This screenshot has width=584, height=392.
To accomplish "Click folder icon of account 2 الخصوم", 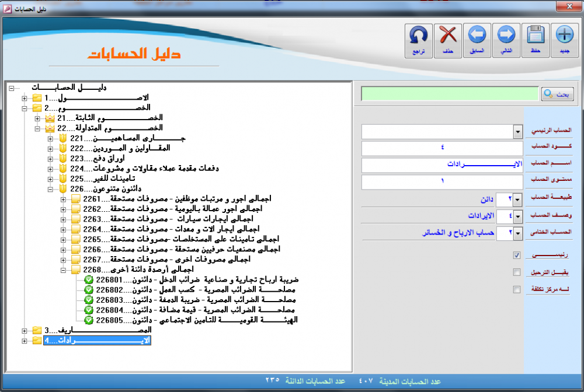I will 37,108.
